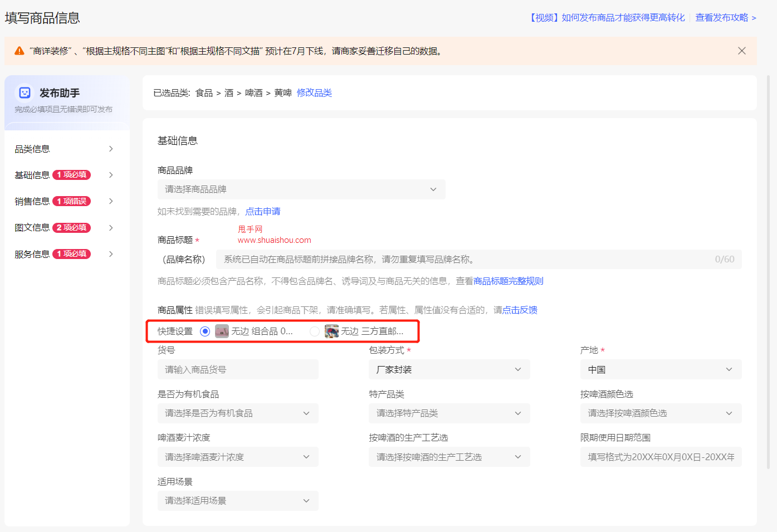Image resolution: width=777 pixels, height=532 pixels.
Task: Click the (品牌名称) prefix label
Action: tap(184, 260)
